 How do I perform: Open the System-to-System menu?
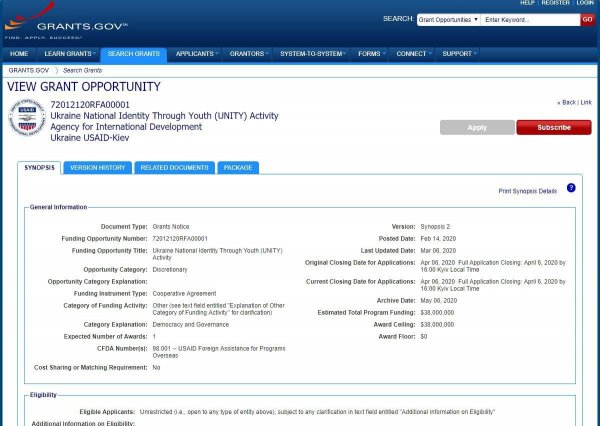(311, 53)
